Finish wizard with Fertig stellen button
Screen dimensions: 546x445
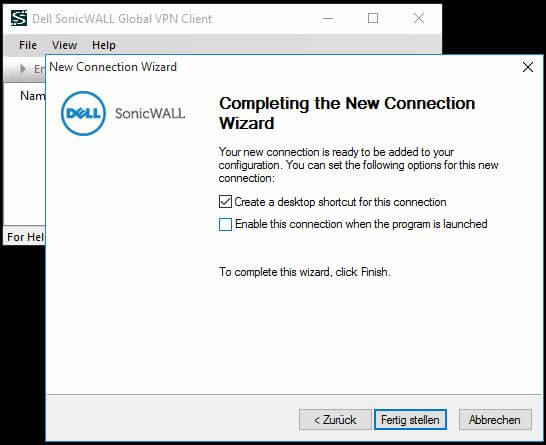410,420
